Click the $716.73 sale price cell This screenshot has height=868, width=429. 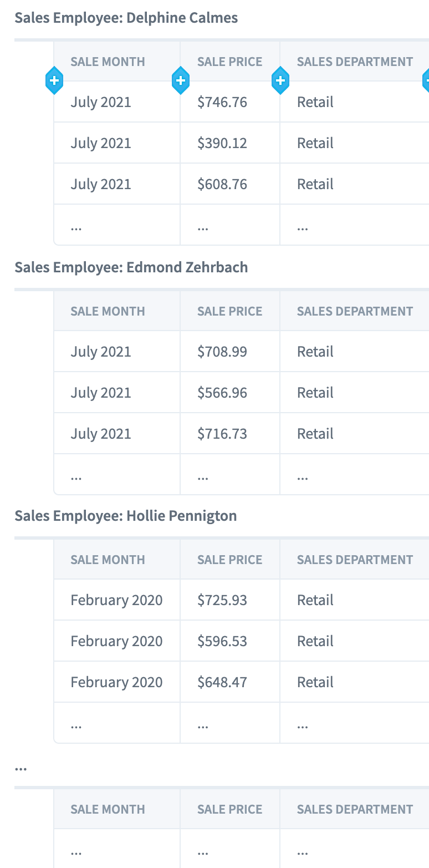pos(230,434)
